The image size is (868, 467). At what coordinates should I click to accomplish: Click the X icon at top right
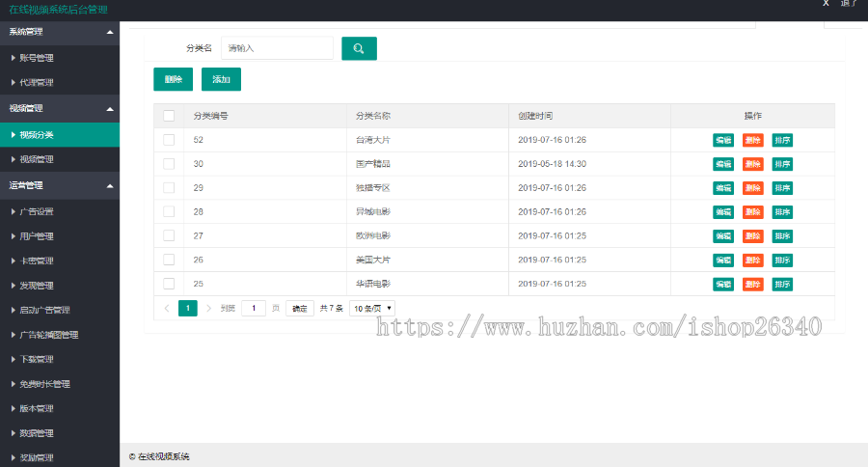(826, 3)
